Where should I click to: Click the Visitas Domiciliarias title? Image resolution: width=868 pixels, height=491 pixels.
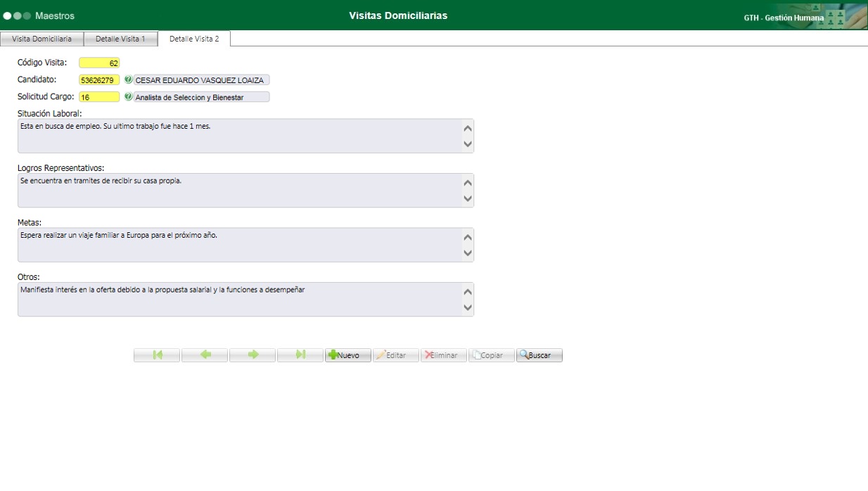[398, 15]
